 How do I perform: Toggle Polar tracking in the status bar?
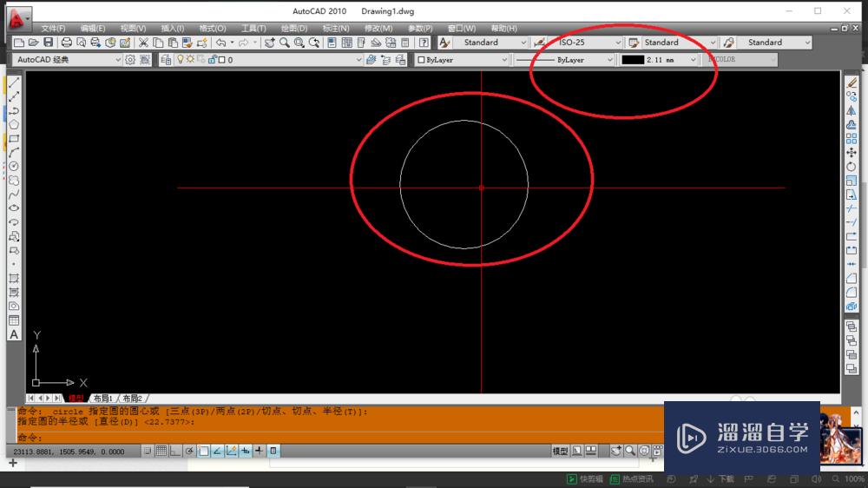coord(189,451)
